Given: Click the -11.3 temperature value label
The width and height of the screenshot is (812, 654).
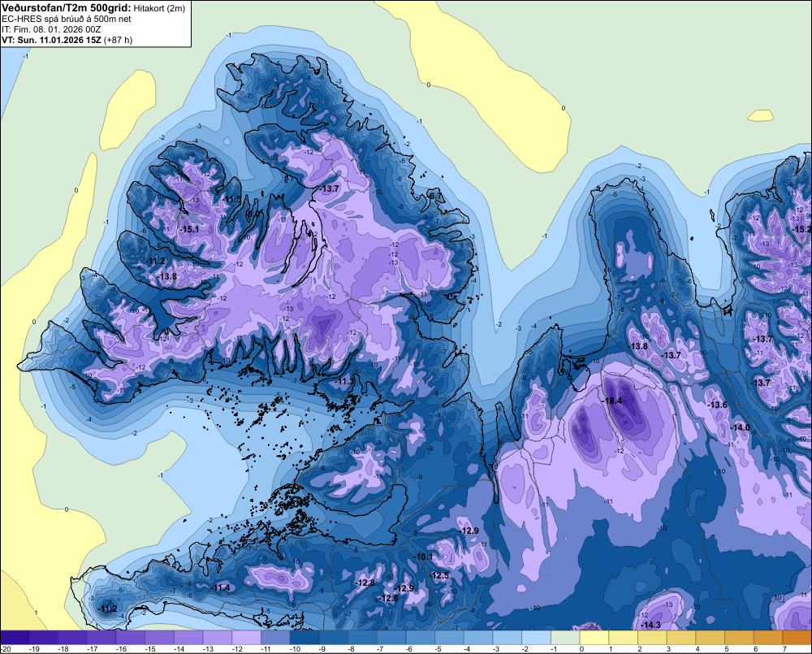Looking at the screenshot, I should (x=345, y=381).
